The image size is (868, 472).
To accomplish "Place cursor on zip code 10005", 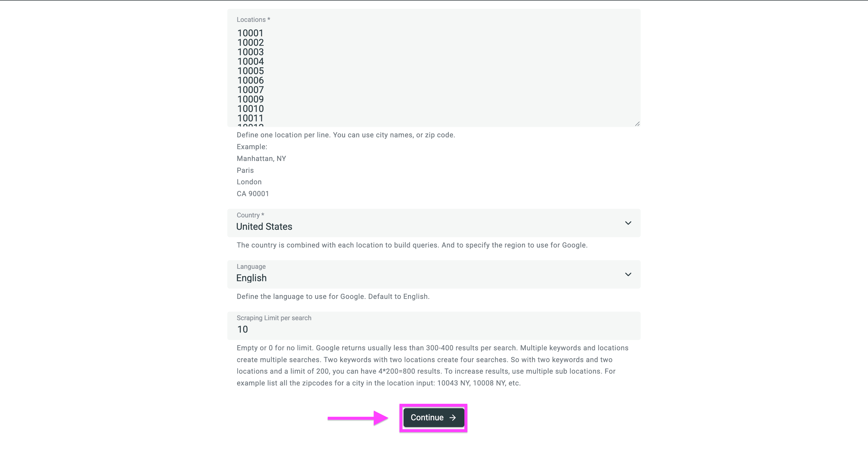I will click(x=250, y=71).
